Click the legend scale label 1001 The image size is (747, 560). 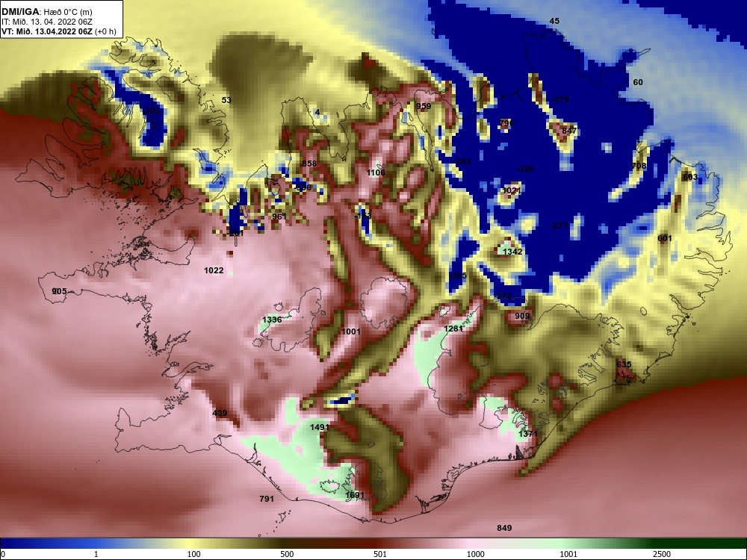pyautogui.click(x=568, y=554)
